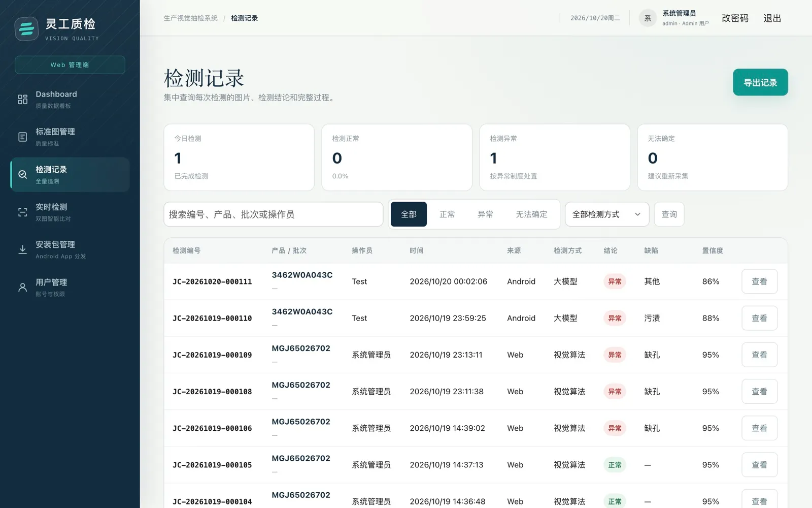This screenshot has width=812, height=508.
Task: Open Dashboard grid icon in sidebar
Action: (x=22, y=100)
